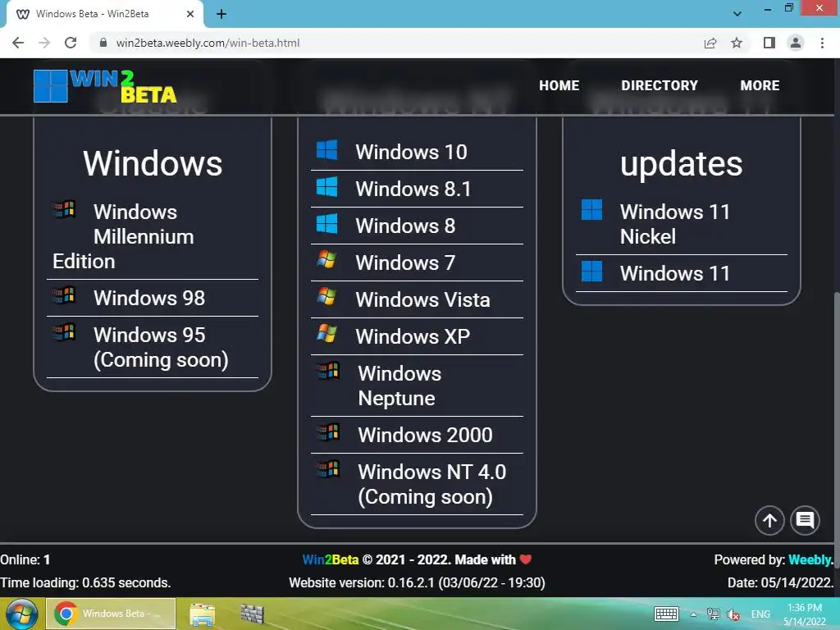
Task: Open the taskbar clock showing 1:36 PM
Action: pos(805,614)
